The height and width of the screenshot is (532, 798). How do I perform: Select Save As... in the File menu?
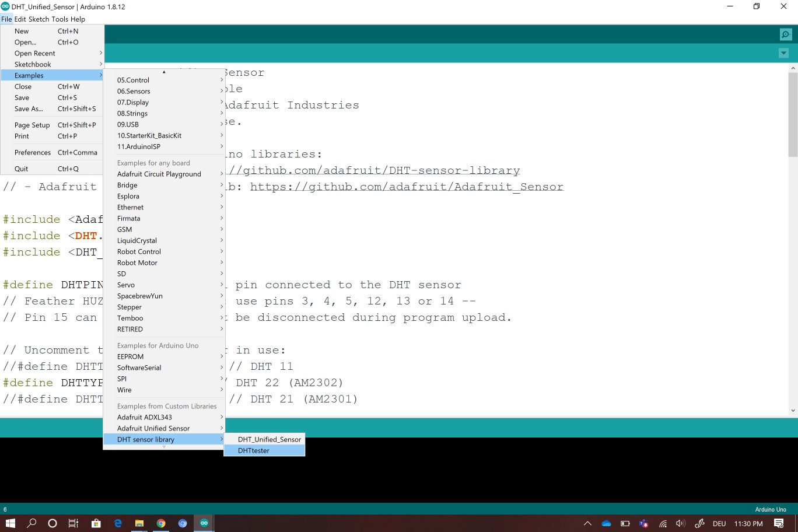pyautogui.click(x=52, y=108)
